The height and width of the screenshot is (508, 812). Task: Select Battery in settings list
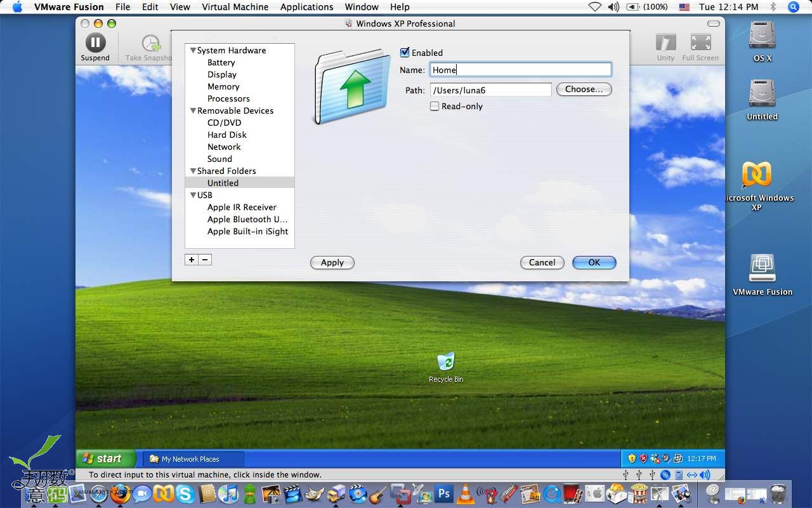click(x=221, y=62)
